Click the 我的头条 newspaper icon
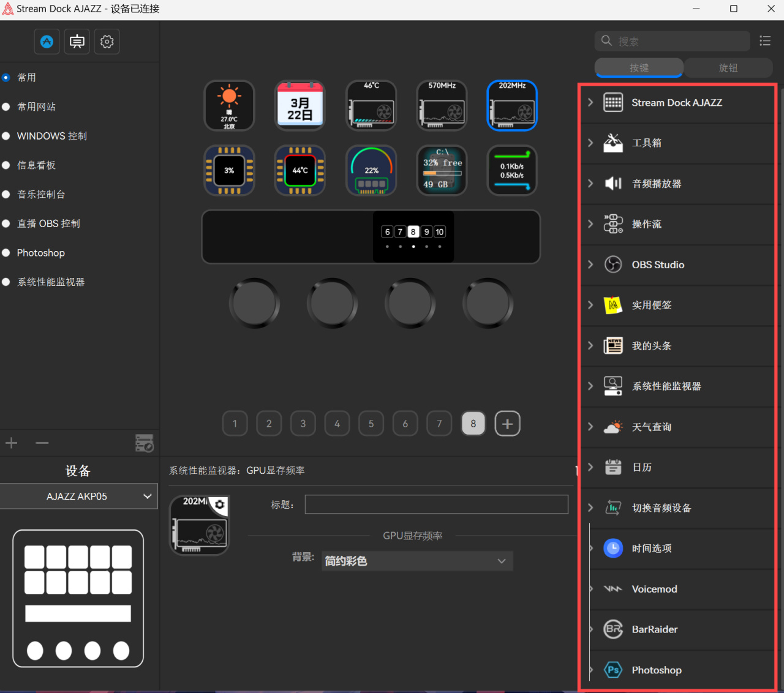This screenshot has height=693, width=784. 613,346
